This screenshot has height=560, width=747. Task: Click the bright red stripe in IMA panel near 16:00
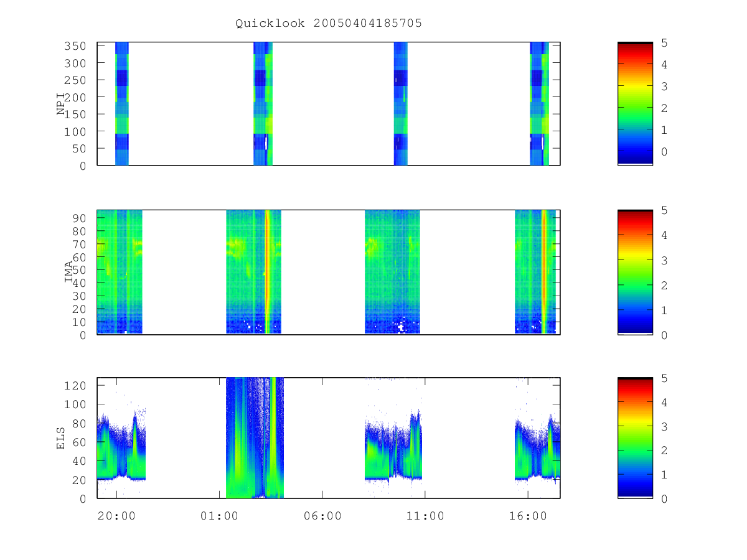(x=544, y=272)
